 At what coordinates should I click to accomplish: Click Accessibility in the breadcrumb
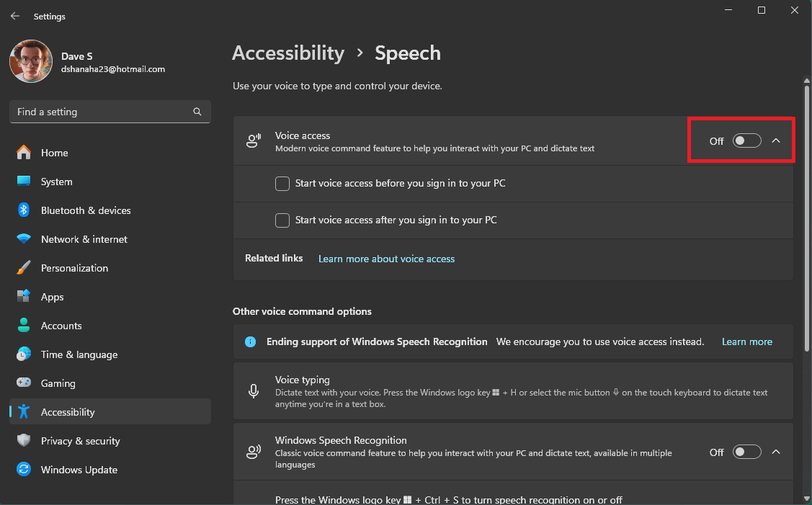tap(288, 53)
